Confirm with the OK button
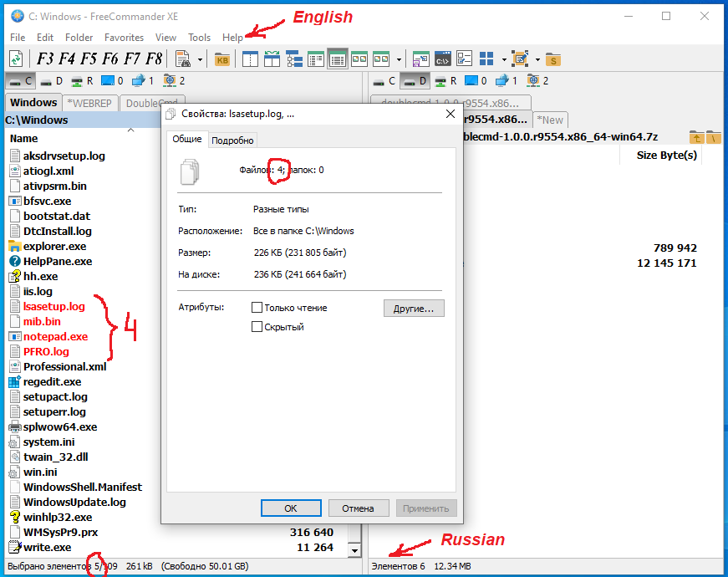This screenshot has height=577, width=728. click(291, 508)
